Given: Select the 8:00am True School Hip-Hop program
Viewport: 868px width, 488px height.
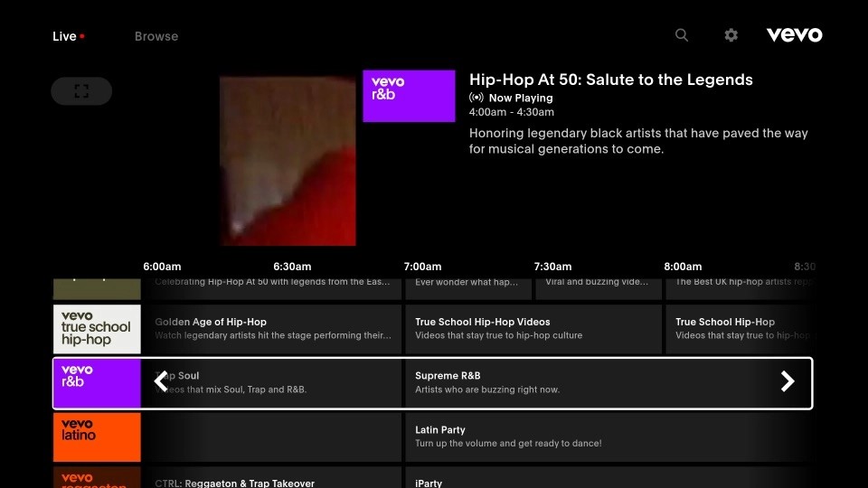Looking at the screenshot, I should 739,329.
